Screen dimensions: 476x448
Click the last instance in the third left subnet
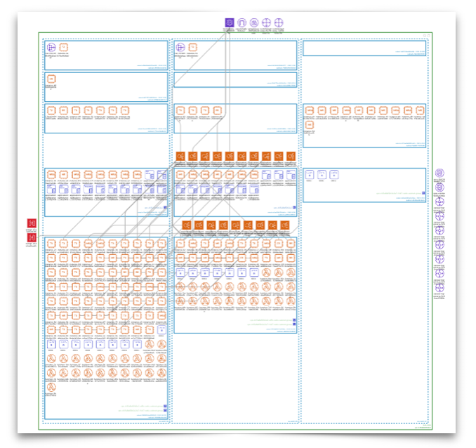coord(125,110)
